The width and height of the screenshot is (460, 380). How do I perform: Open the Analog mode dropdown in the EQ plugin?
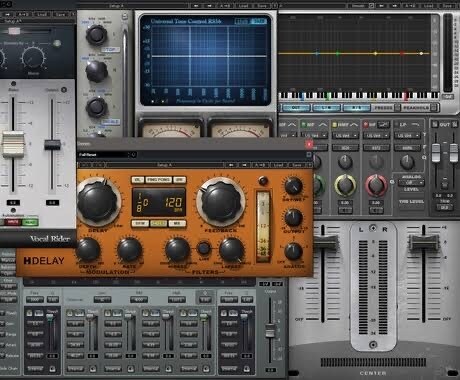(411, 183)
